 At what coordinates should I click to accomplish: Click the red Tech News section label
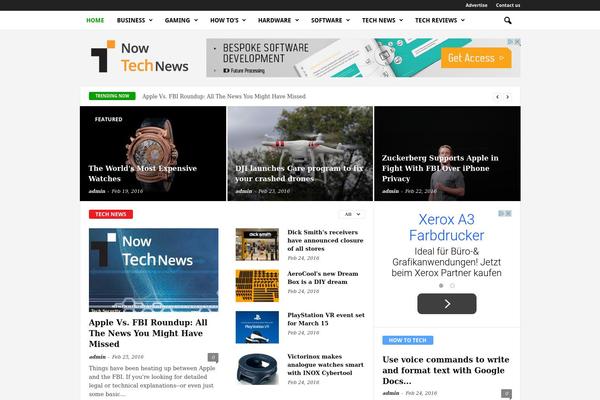click(111, 214)
